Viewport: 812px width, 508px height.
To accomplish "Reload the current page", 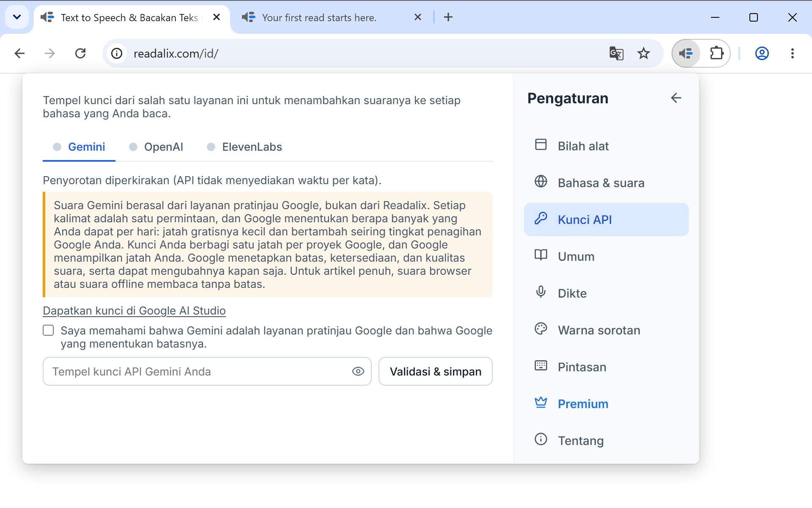I will tap(80, 53).
